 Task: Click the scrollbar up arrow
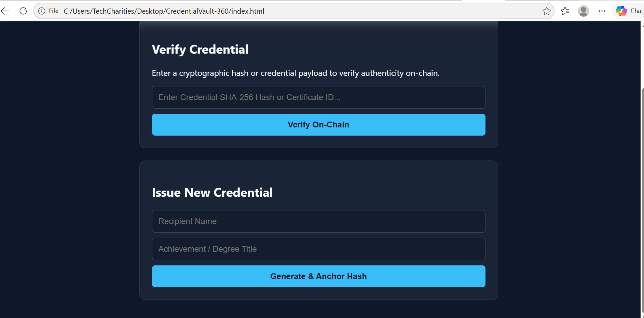tap(643, 26)
